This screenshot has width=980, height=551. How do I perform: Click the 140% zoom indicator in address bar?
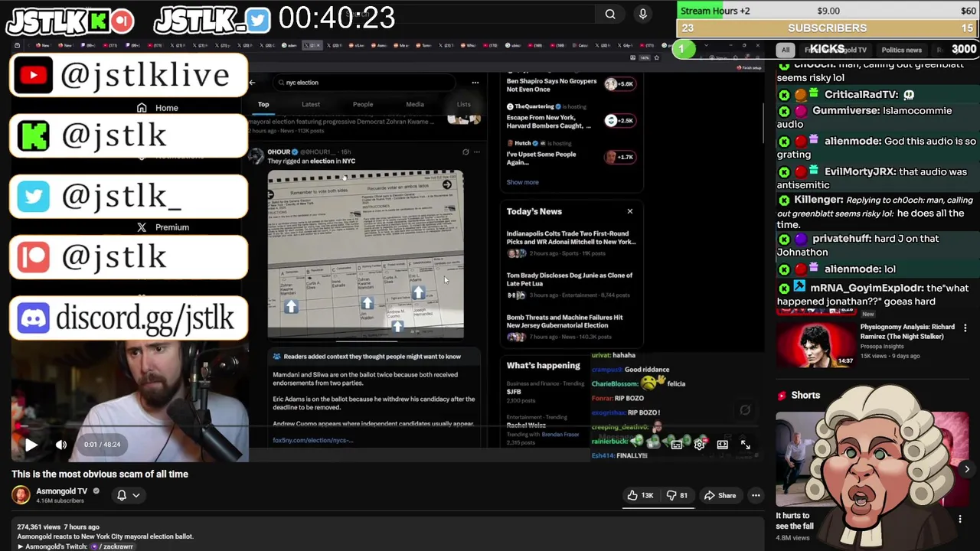tap(644, 57)
